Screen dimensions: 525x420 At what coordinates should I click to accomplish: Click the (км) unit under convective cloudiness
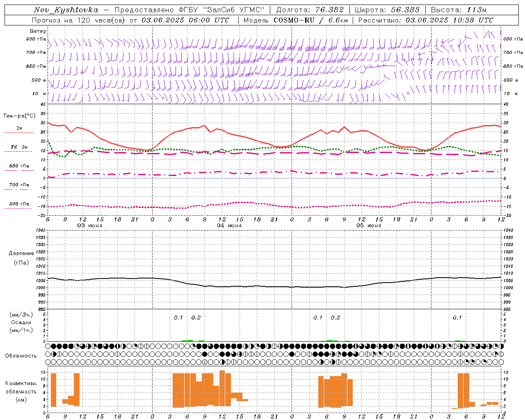[21, 399]
